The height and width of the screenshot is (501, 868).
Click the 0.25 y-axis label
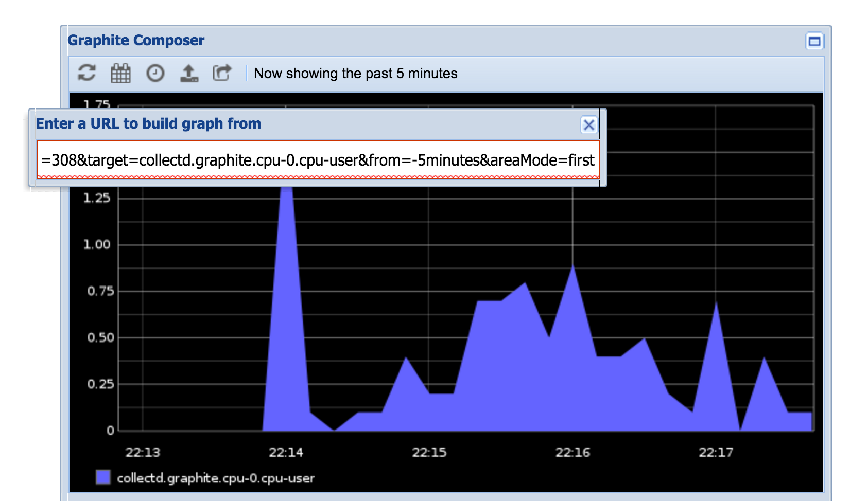tap(100, 384)
